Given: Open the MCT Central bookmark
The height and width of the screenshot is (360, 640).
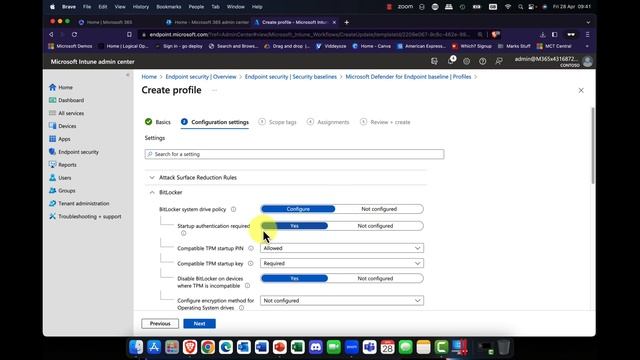Looking at the screenshot, I should point(554,47).
